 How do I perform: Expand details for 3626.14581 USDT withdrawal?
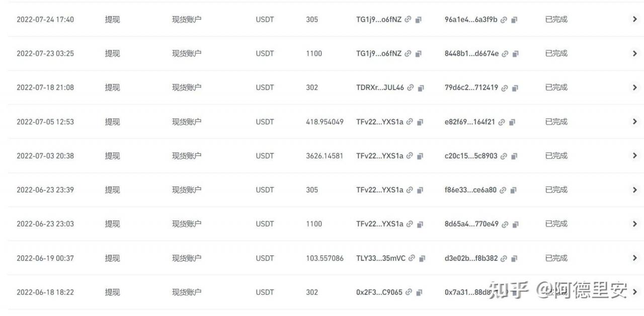(x=634, y=156)
